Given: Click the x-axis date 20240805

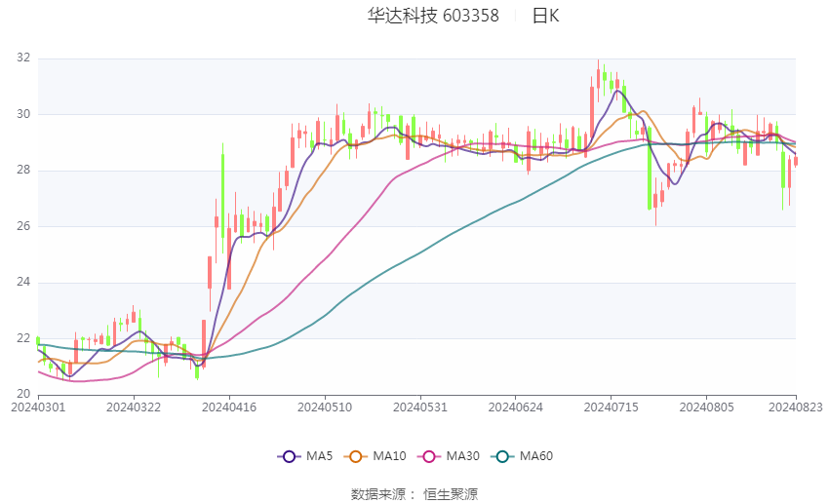Looking at the screenshot, I should (707, 407).
